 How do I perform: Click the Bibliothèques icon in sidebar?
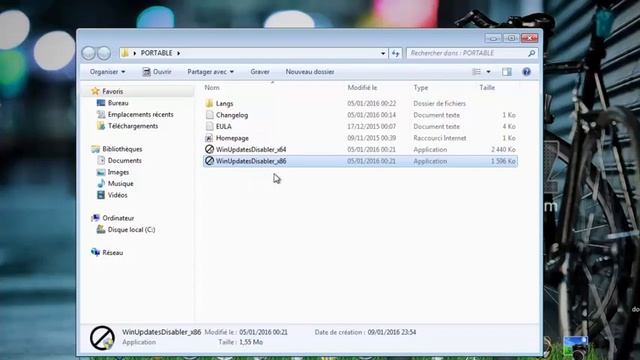96,149
